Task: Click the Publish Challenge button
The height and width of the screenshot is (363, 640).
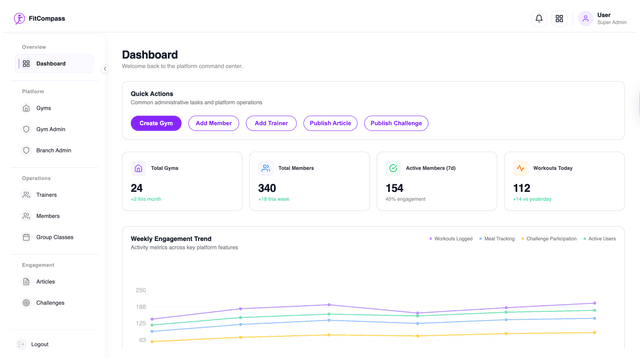Action: click(x=396, y=123)
